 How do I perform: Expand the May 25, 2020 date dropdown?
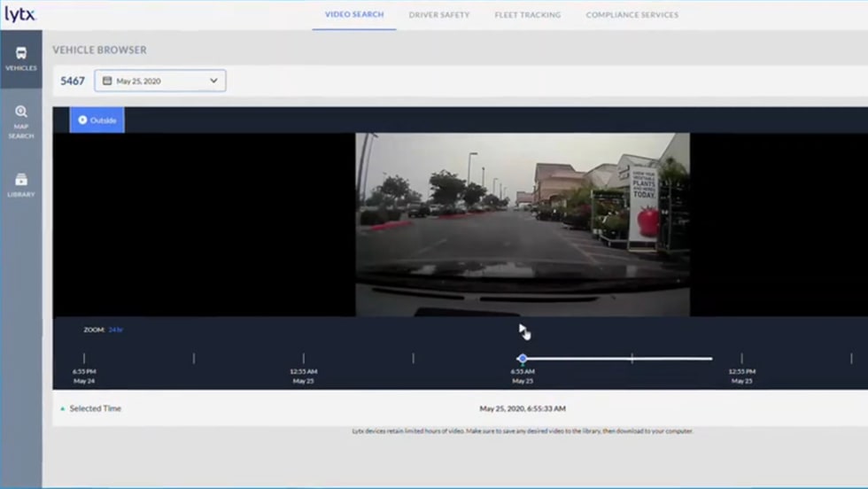click(x=213, y=81)
